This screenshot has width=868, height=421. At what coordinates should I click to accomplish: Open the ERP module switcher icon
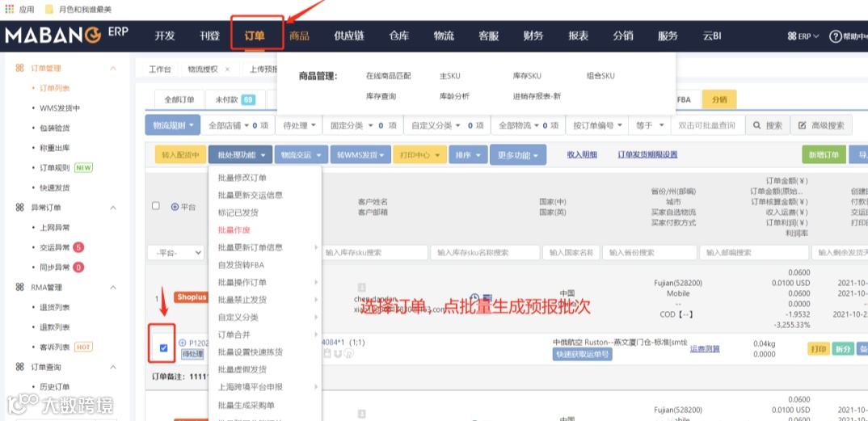(x=792, y=36)
